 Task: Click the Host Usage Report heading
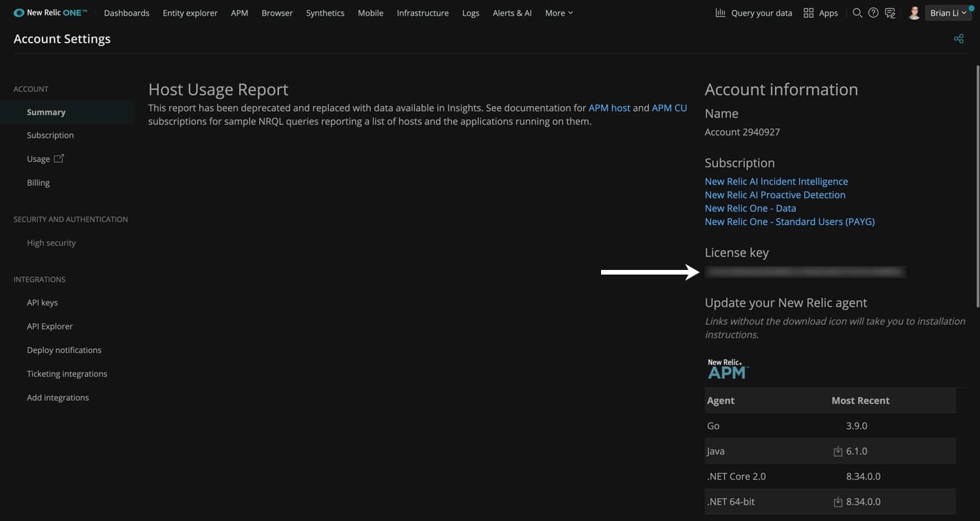(218, 90)
